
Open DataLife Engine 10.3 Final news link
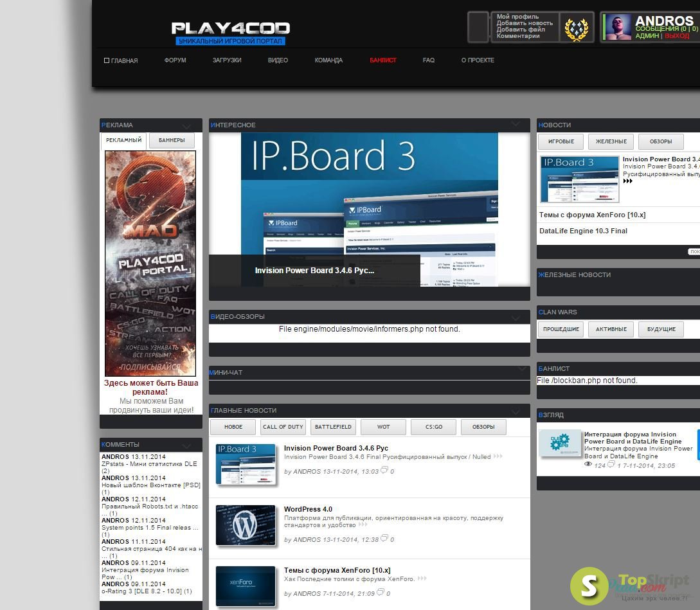pos(583,231)
